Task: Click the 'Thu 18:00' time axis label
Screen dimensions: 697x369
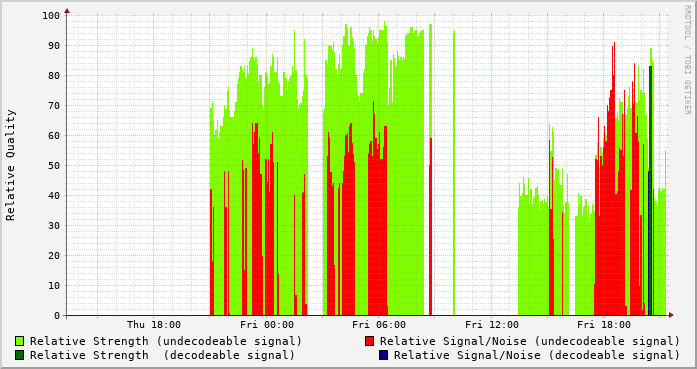Action: point(154,325)
